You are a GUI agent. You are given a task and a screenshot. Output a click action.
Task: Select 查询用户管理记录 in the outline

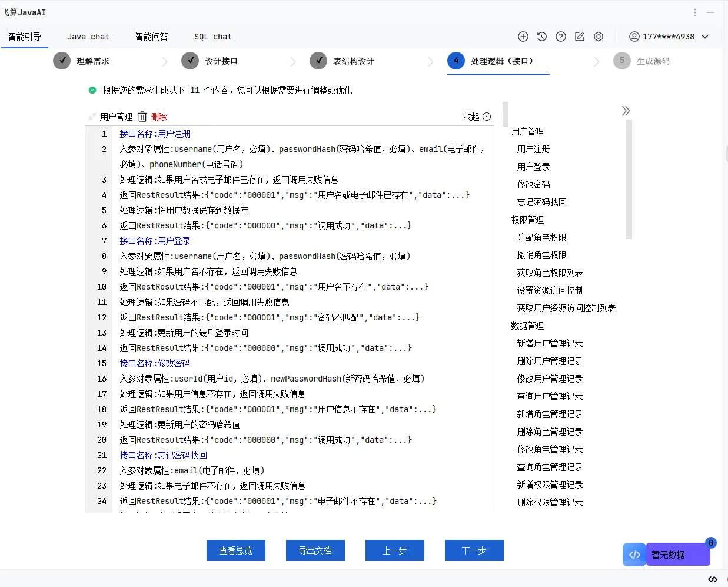550,396
